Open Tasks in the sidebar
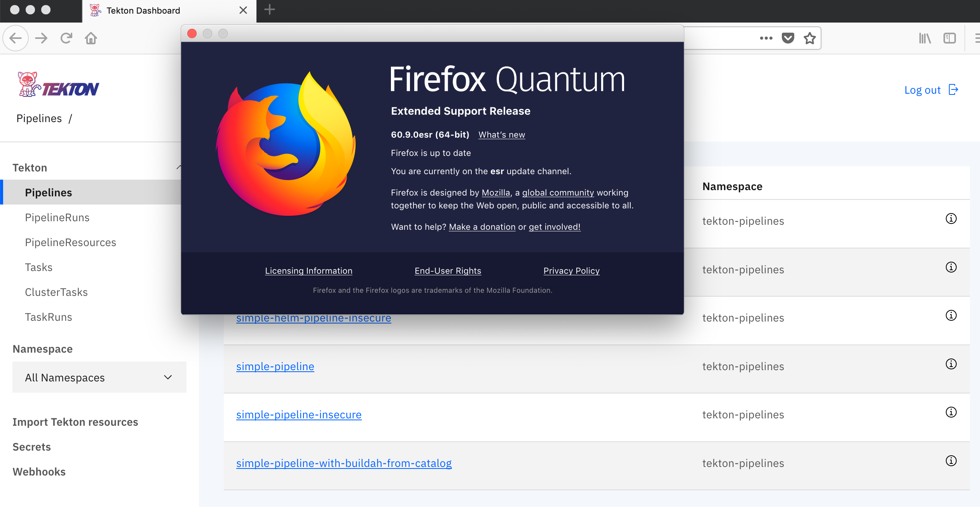This screenshot has width=980, height=507. [38, 267]
